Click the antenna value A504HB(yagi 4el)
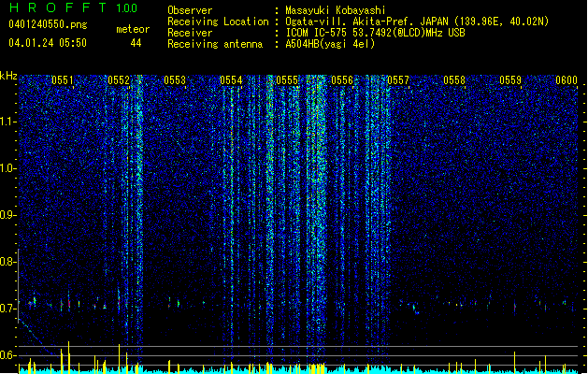Viewport: 588px width, 374px height. pos(330,44)
